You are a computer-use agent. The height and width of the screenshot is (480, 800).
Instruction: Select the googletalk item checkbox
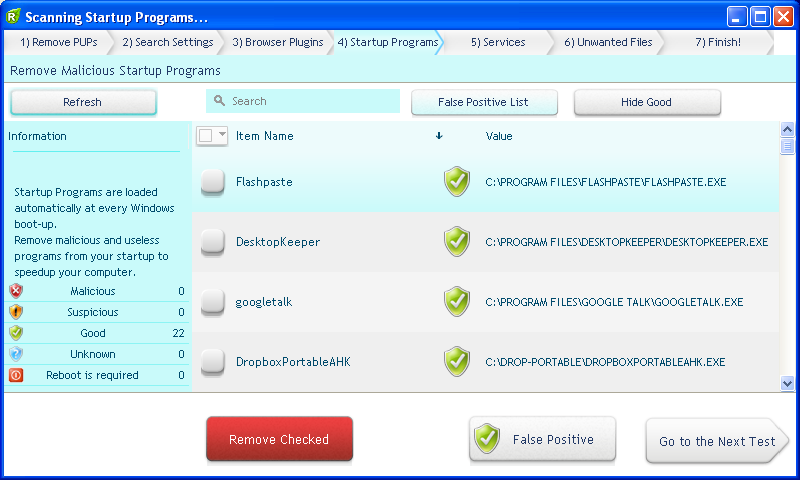pos(212,301)
